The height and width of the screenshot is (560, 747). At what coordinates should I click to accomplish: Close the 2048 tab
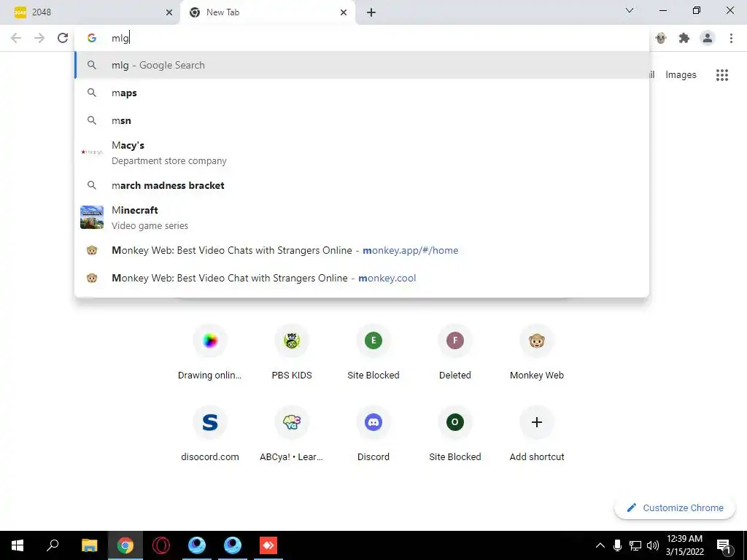[169, 12]
